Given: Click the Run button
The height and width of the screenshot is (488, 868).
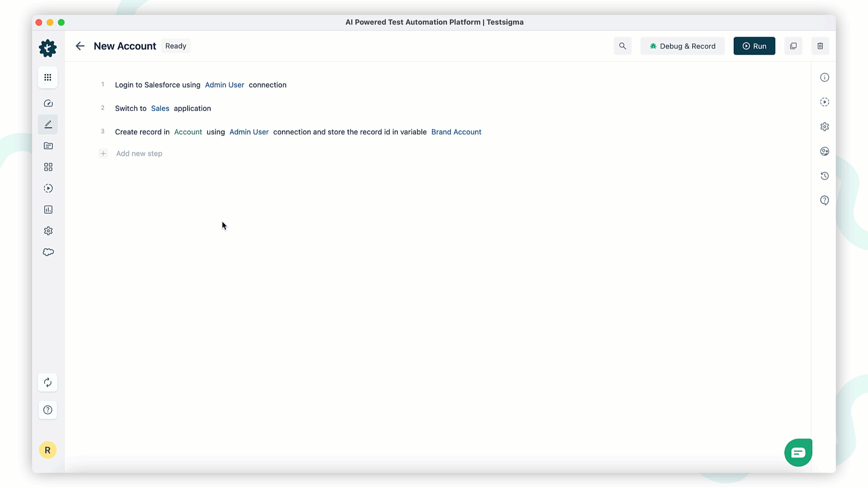Looking at the screenshot, I should [x=755, y=46].
